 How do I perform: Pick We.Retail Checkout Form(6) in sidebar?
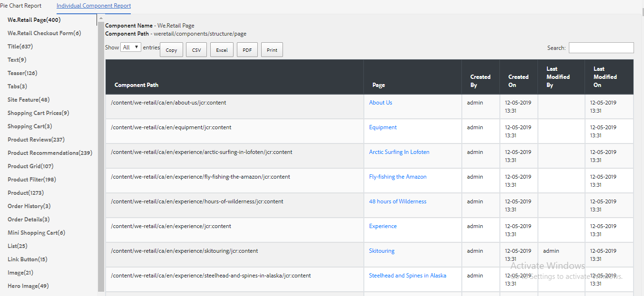[x=44, y=33]
